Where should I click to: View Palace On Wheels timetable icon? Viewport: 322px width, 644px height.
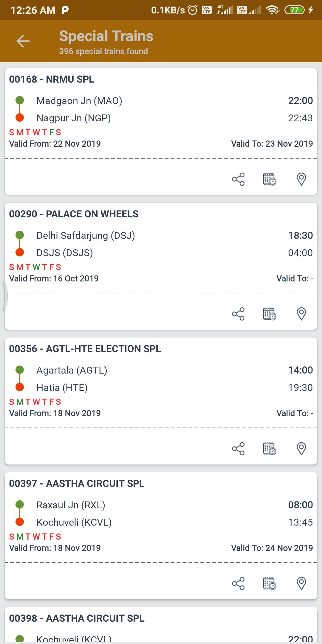tap(270, 314)
